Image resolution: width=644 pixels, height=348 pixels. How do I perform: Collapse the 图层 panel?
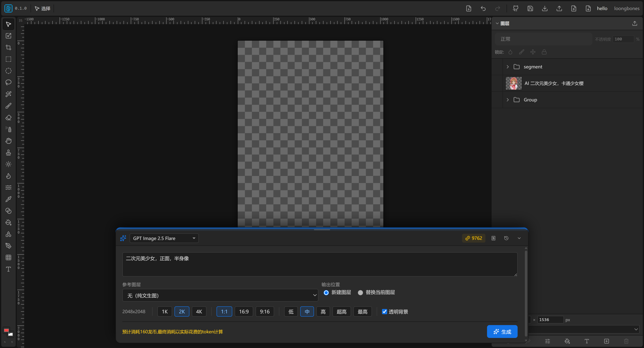[x=497, y=24]
